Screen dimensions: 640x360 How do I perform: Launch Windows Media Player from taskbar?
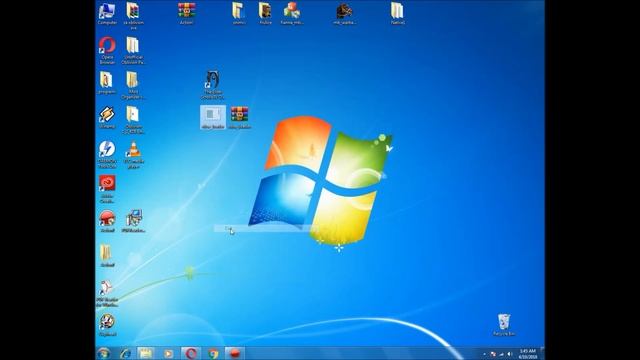coord(168,353)
